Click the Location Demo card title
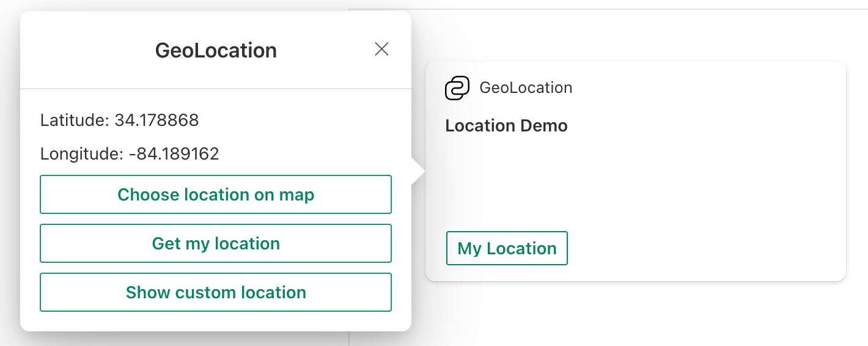The width and height of the screenshot is (868, 346). coord(506,126)
